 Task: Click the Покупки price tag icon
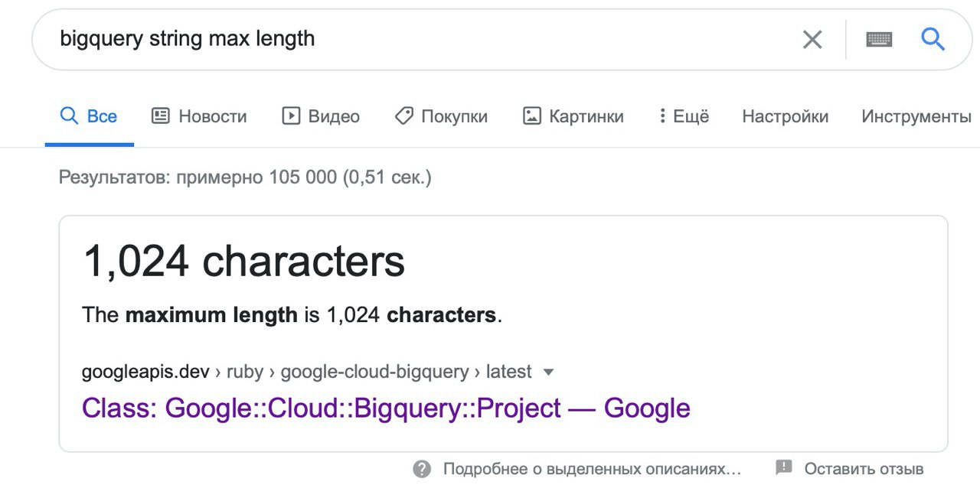pos(404,116)
